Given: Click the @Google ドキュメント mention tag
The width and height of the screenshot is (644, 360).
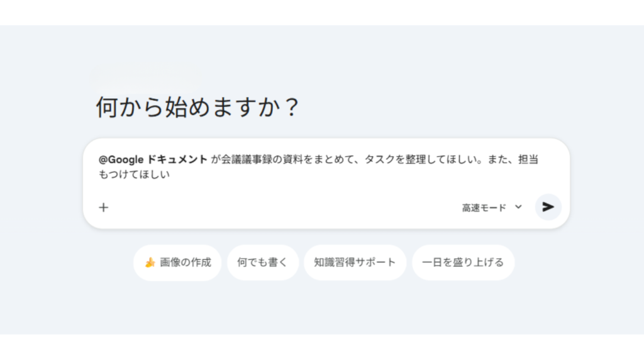Looking at the screenshot, I should [152, 159].
